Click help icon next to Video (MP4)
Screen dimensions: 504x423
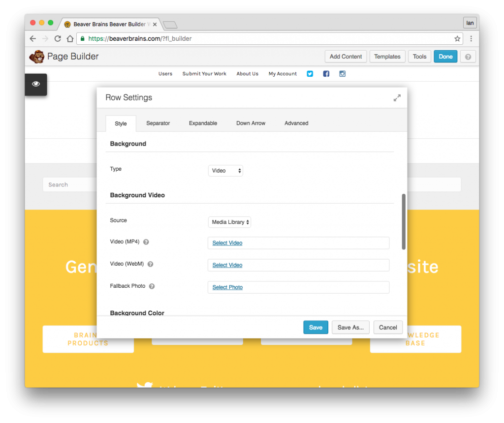click(x=146, y=242)
